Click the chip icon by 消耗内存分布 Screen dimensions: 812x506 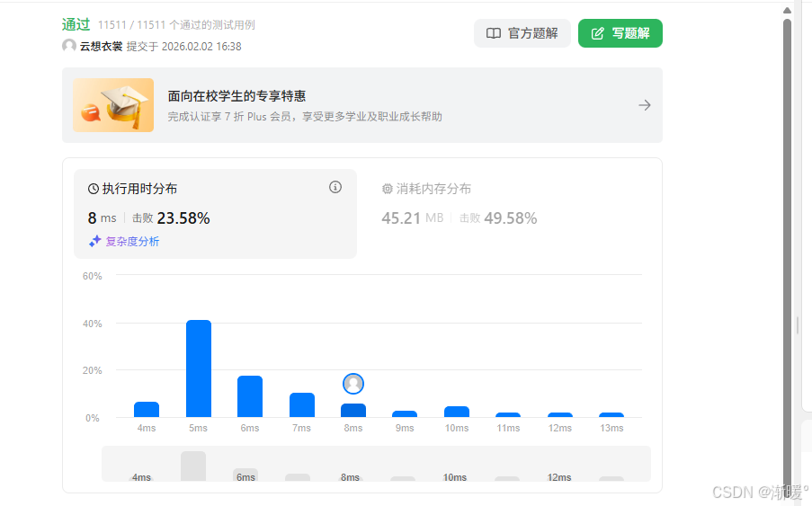pos(387,189)
